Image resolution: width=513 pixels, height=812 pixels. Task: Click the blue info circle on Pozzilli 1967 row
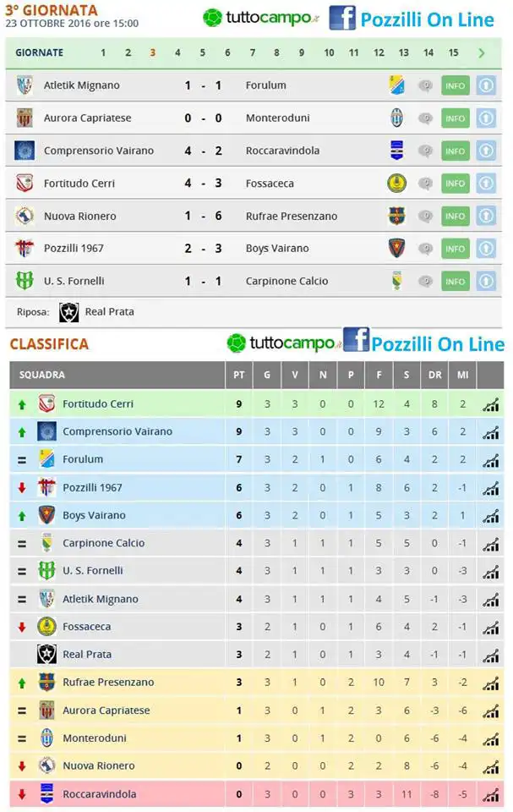(x=486, y=249)
